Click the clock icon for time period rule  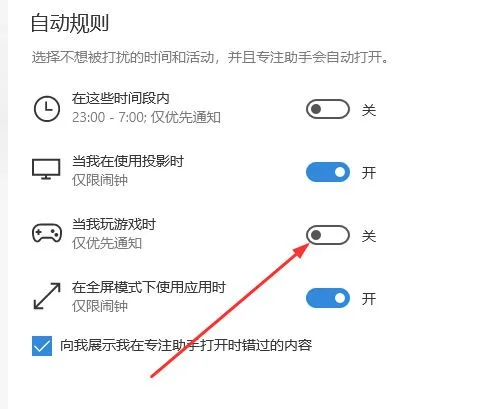(47, 109)
